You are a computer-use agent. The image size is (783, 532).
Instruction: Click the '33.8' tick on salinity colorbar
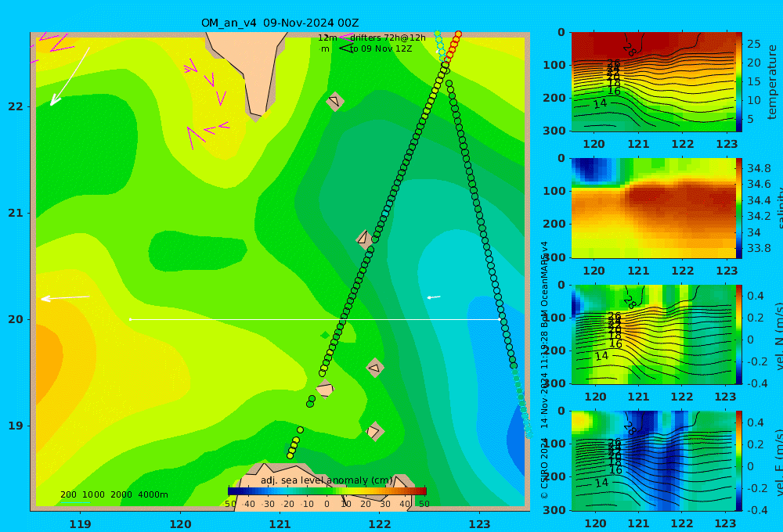(759, 248)
